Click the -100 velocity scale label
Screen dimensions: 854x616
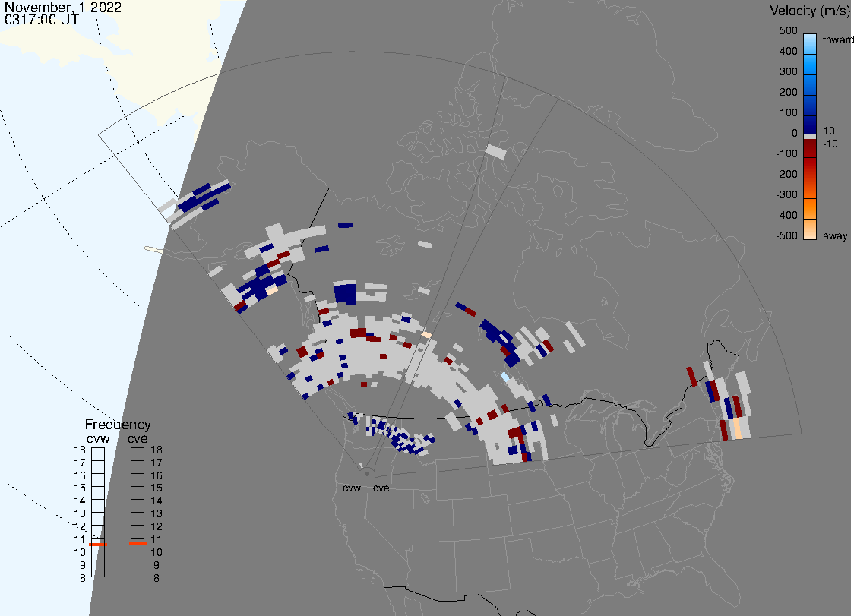click(786, 153)
